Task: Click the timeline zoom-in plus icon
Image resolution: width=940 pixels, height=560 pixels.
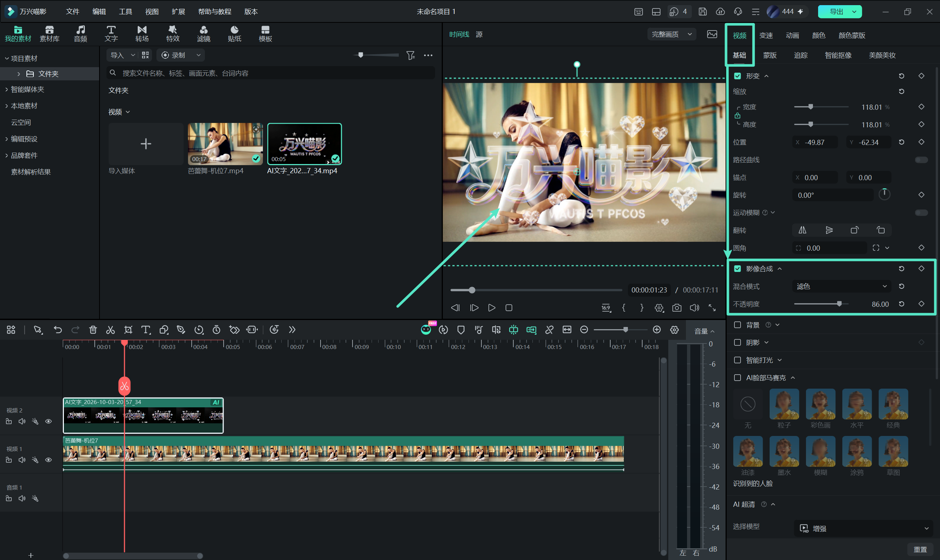Action: pyautogui.click(x=657, y=330)
